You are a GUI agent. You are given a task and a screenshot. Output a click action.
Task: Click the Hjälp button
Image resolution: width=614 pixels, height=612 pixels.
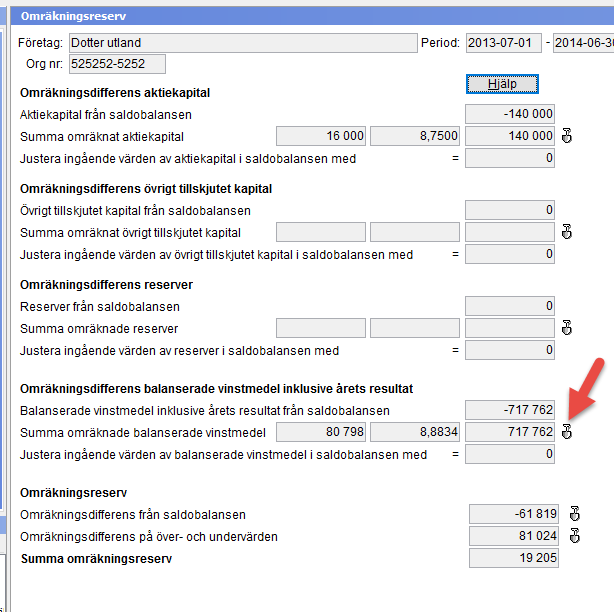[502, 84]
